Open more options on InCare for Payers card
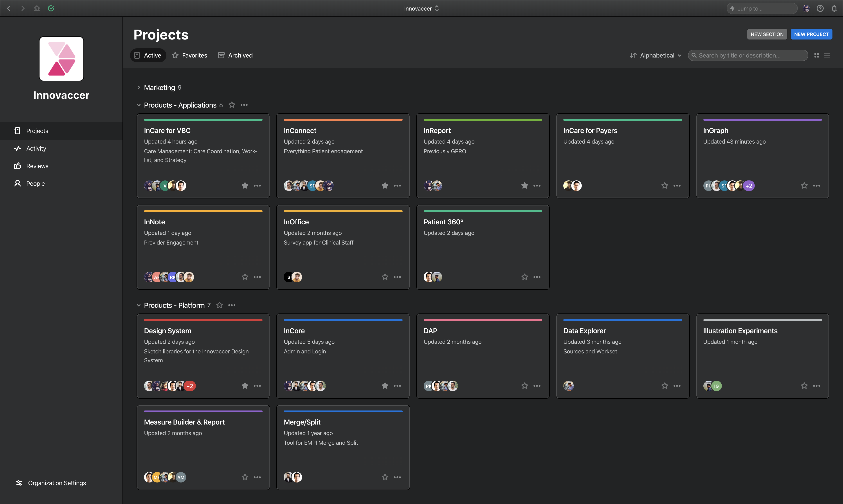Viewport: 843px width, 504px height. 677,185
